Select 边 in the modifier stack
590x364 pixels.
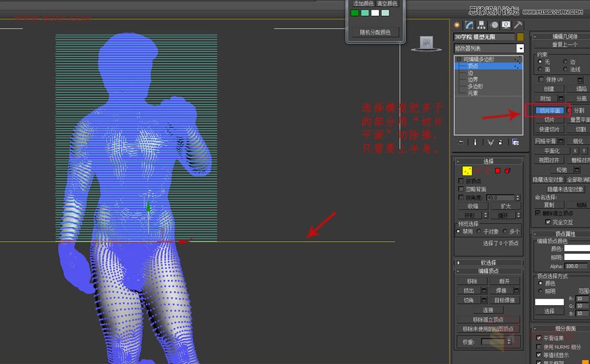click(x=471, y=73)
